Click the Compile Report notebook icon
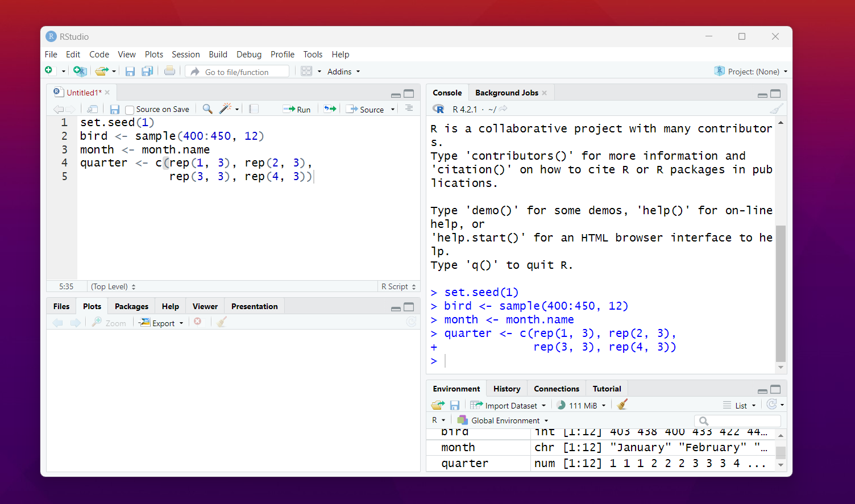 (254, 109)
